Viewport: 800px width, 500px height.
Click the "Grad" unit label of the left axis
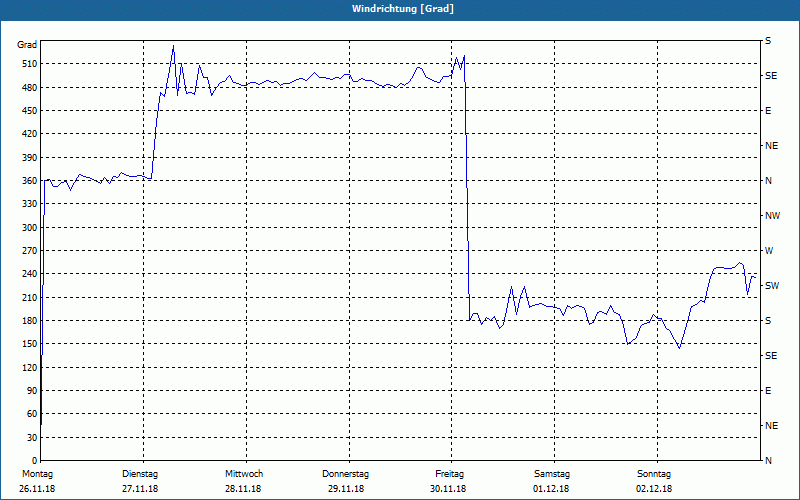[x=27, y=45]
